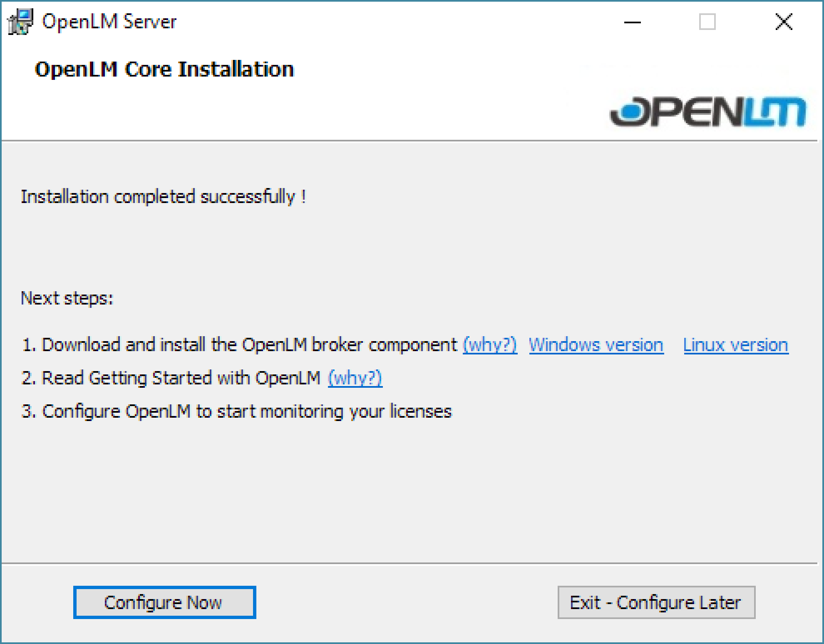This screenshot has width=824, height=644.
Task: Click the Configure OpenLM licenses step text
Action: tap(236, 411)
